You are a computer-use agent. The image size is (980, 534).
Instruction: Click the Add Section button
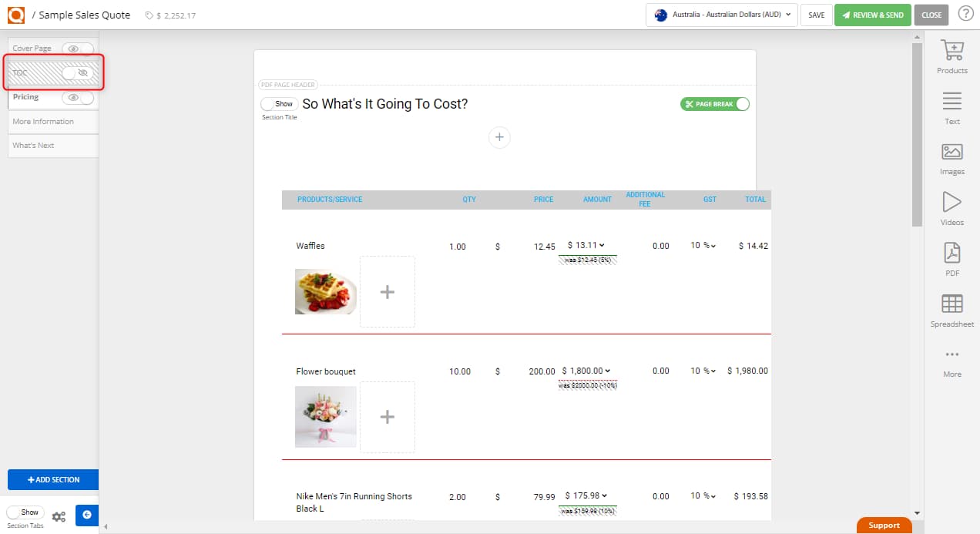coord(52,479)
